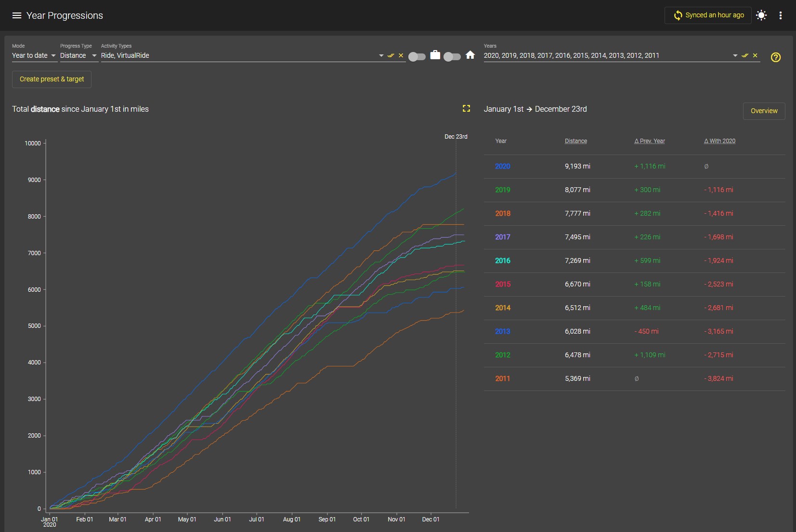Click the Create preset & target button
This screenshot has height=532, width=796.
pyautogui.click(x=52, y=79)
